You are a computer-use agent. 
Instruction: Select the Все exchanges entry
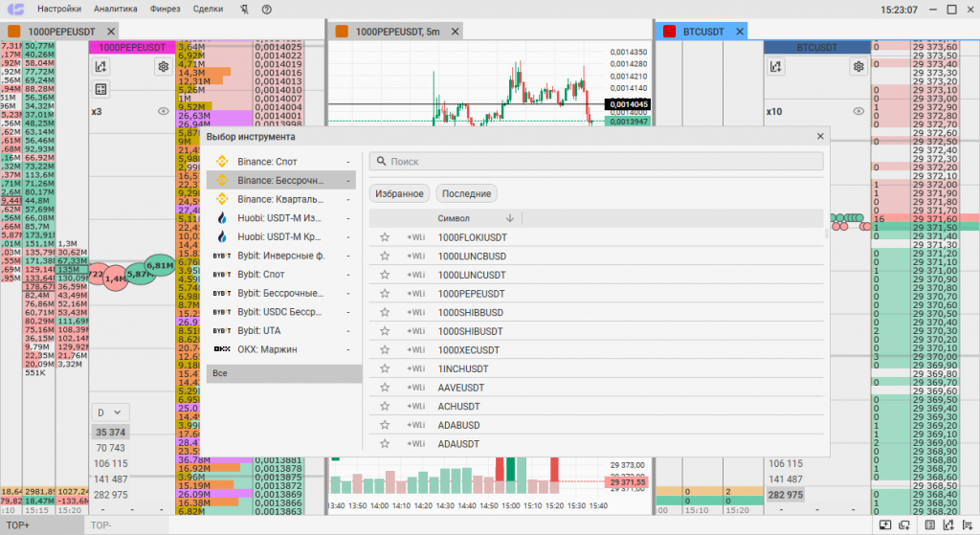(x=283, y=373)
